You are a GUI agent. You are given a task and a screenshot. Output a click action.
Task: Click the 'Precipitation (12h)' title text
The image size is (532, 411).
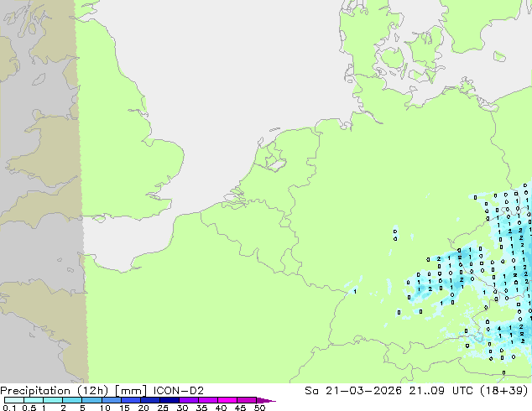[55, 391]
